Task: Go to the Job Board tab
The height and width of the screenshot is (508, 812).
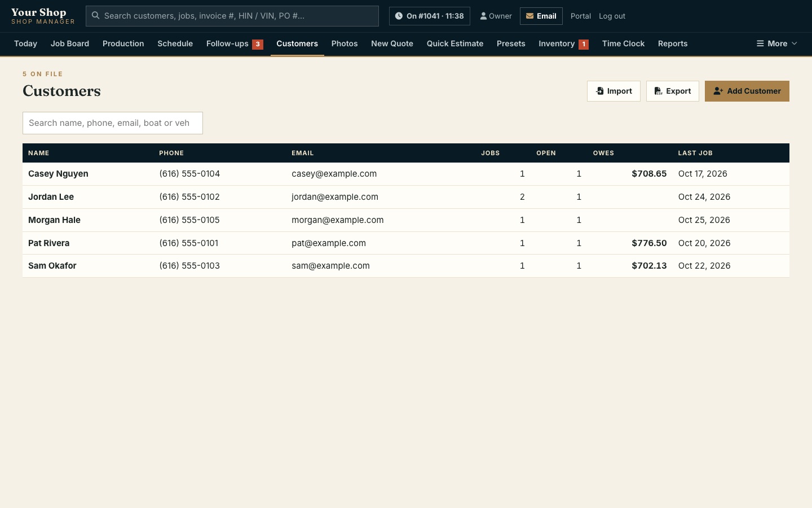Action: pos(70,43)
